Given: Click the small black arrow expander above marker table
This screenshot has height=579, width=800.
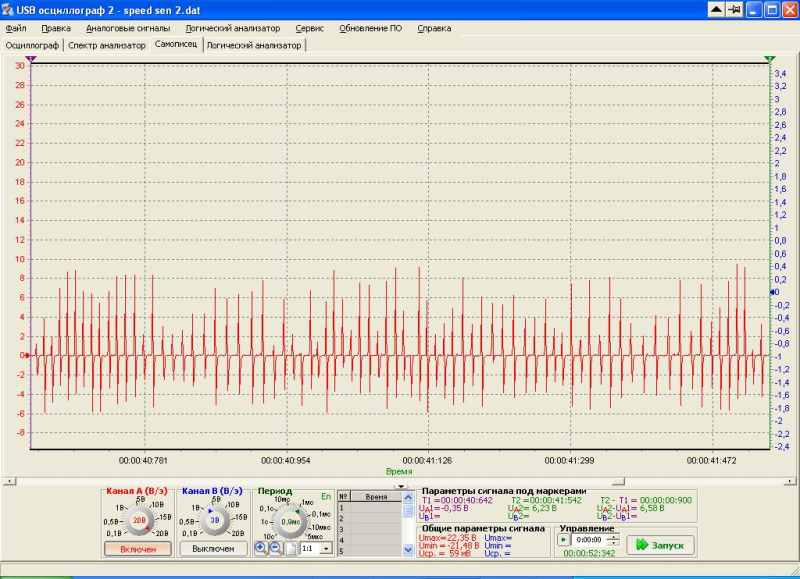Looking at the screenshot, I should pyautogui.click(x=401, y=487).
